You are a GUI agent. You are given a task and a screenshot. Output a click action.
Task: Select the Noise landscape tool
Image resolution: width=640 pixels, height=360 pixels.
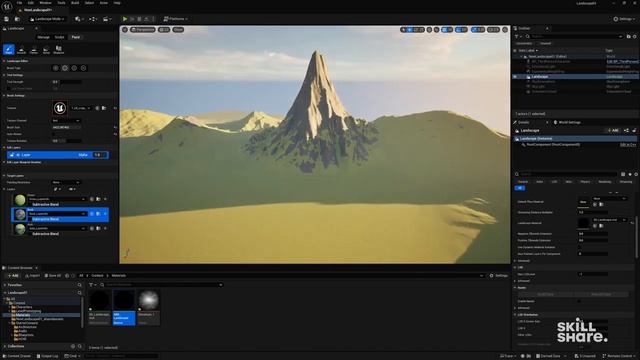point(46,50)
